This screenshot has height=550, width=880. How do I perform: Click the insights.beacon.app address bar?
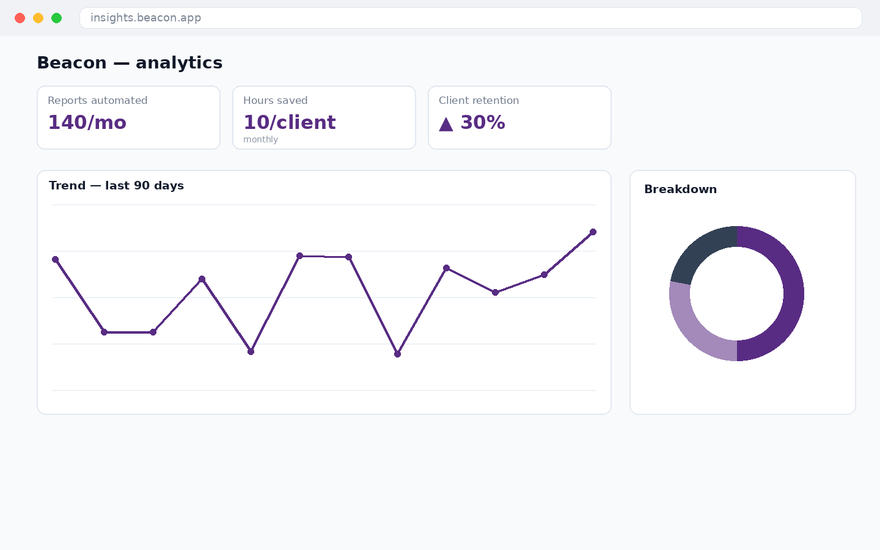pos(470,18)
